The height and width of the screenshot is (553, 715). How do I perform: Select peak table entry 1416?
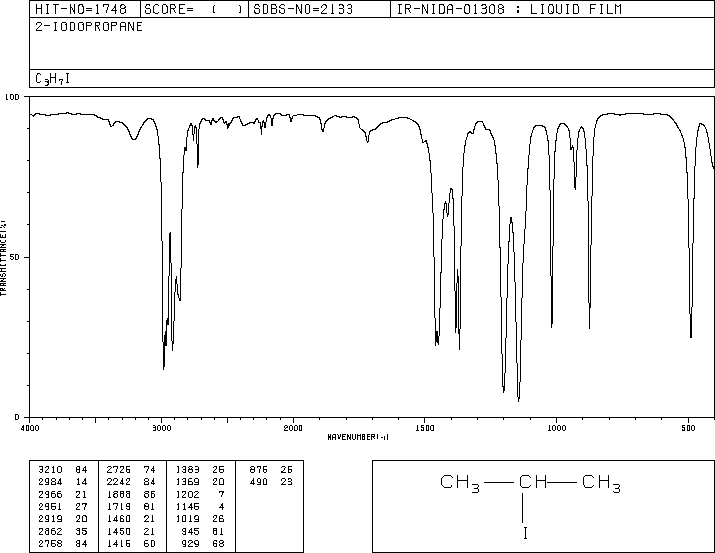tap(119, 543)
